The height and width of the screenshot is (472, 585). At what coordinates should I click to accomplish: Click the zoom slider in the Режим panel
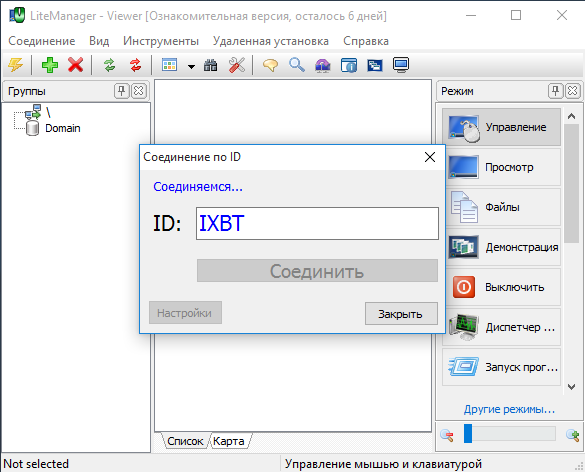point(510,434)
